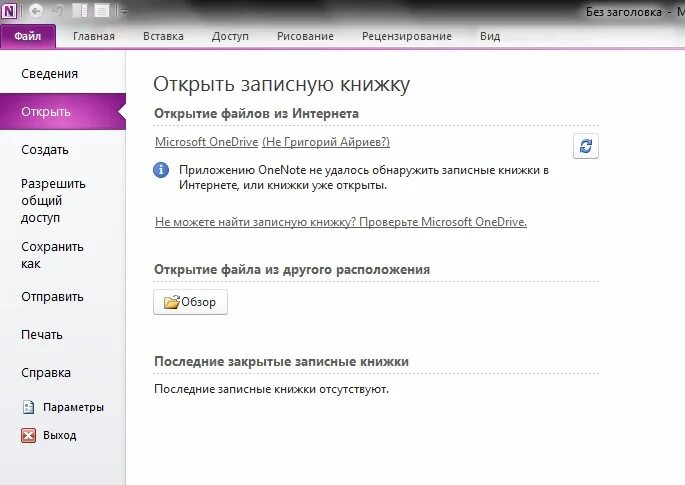This screenshot has height=485, width=685.
Task: Open the Customize Quick Access Toolbar dropdown
Action: click(125, 11)
